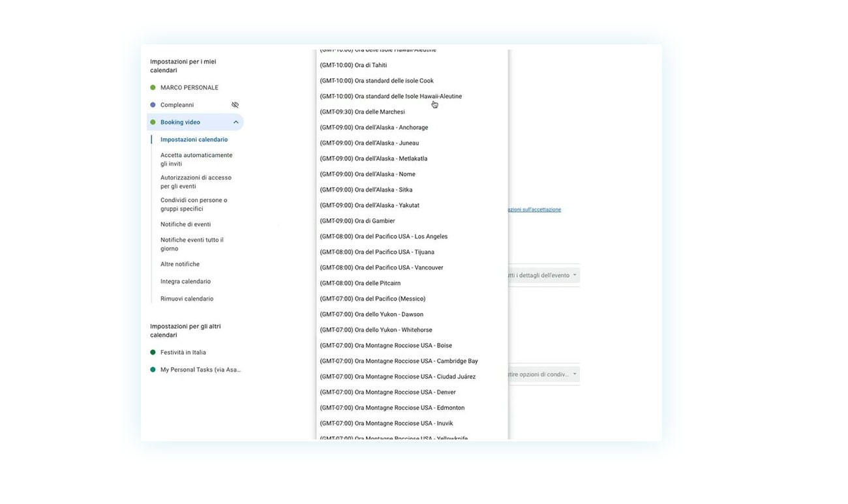Pick Ora Montagne Rocciose USA - Denver
Screen dimensions: 848x504
click(412, 393)
